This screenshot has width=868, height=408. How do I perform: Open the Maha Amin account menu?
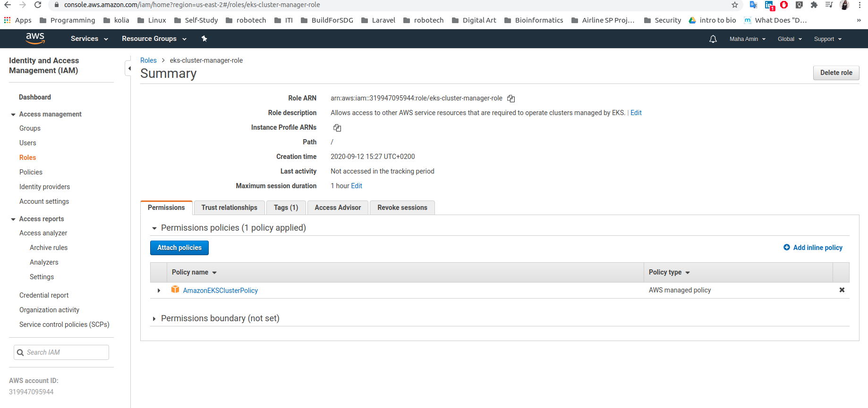tap(748, 39)
